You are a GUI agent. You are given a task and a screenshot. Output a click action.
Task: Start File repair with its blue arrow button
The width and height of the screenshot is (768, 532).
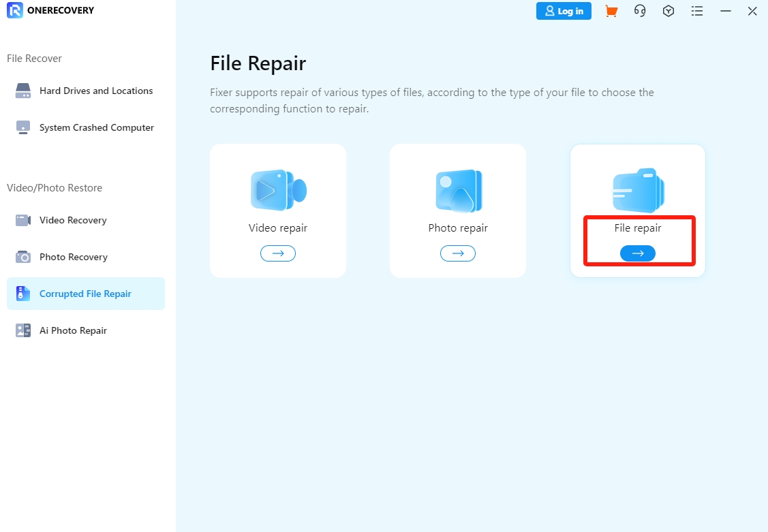(x=638, y=253)
